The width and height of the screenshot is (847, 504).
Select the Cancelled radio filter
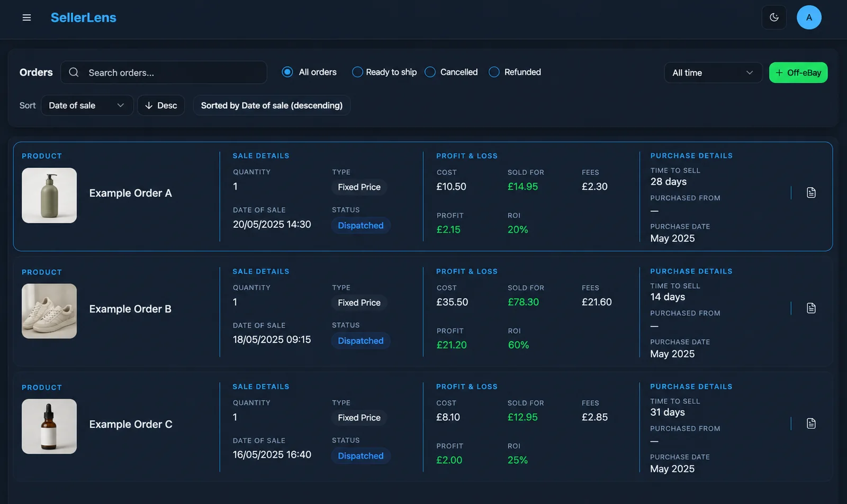click(x=430, y=72)
